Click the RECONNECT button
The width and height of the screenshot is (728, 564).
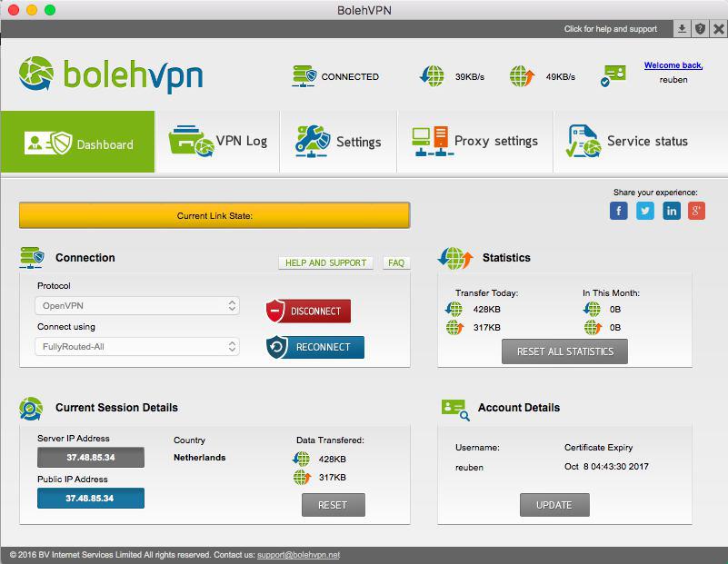point(315,348)
